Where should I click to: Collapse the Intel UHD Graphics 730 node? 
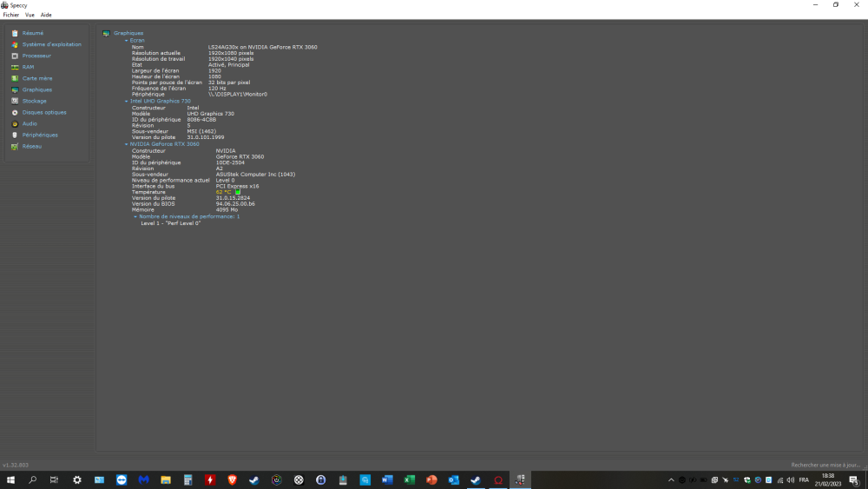126,102
